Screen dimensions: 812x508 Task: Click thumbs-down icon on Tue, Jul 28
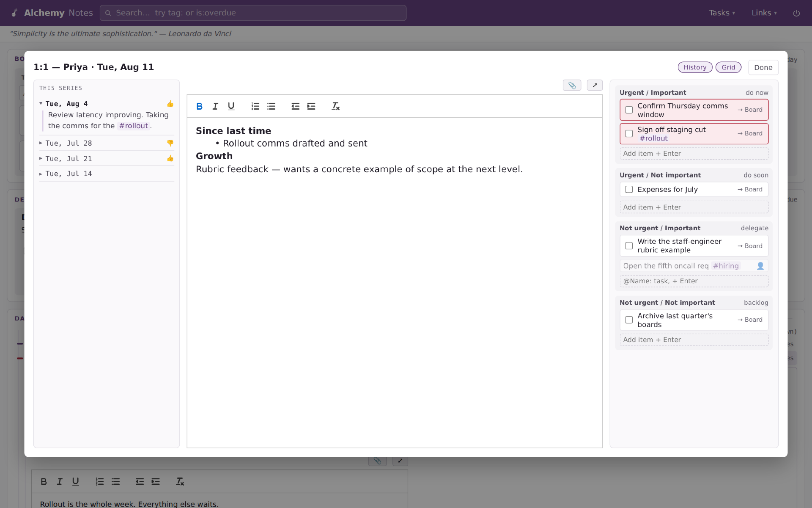click(170, 143)
